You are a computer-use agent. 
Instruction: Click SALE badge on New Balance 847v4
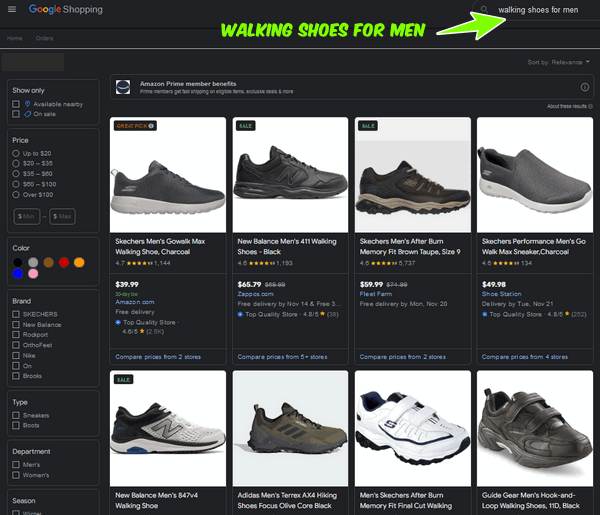pos(123,380)
